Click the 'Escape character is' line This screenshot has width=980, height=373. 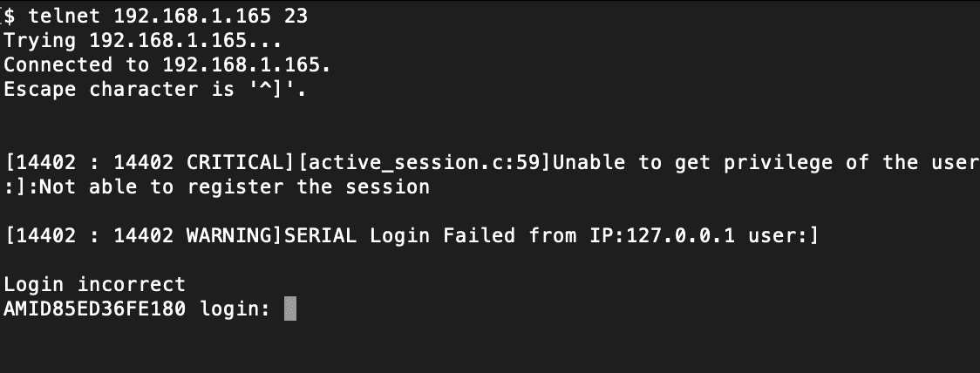pyautogui.click(x=155, y=90)
